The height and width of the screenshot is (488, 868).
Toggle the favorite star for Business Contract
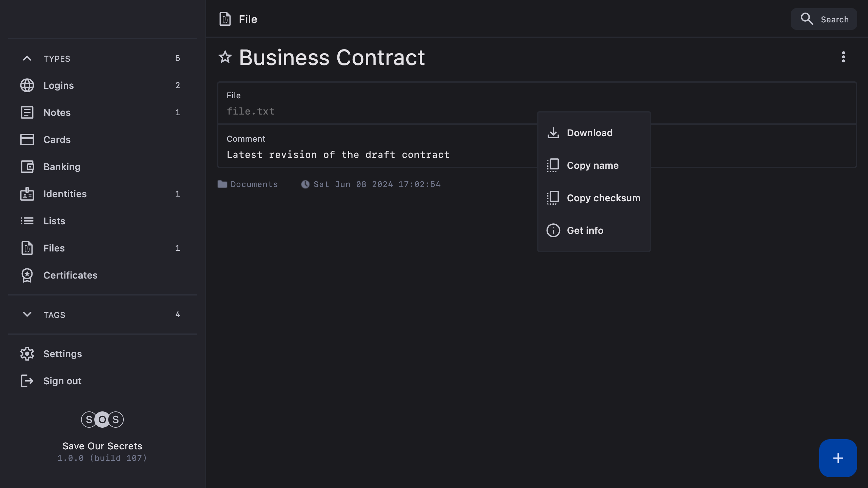click(225, 57)
